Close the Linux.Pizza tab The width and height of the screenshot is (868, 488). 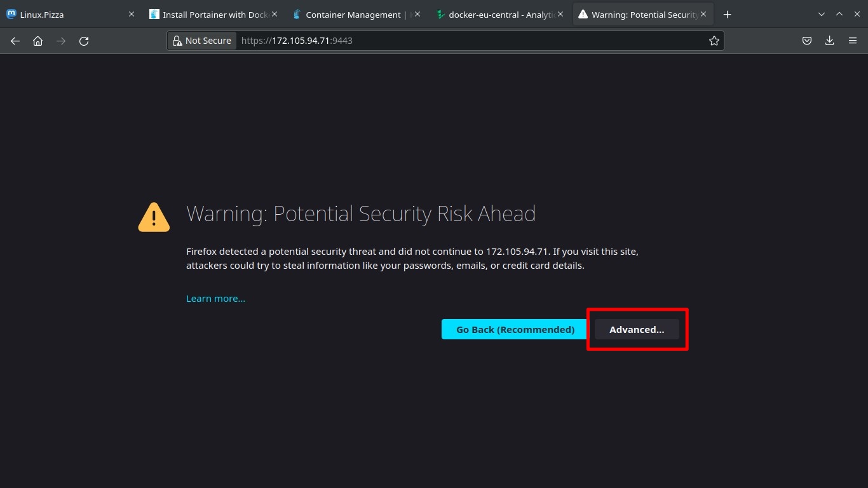click(x=132, y=14)
